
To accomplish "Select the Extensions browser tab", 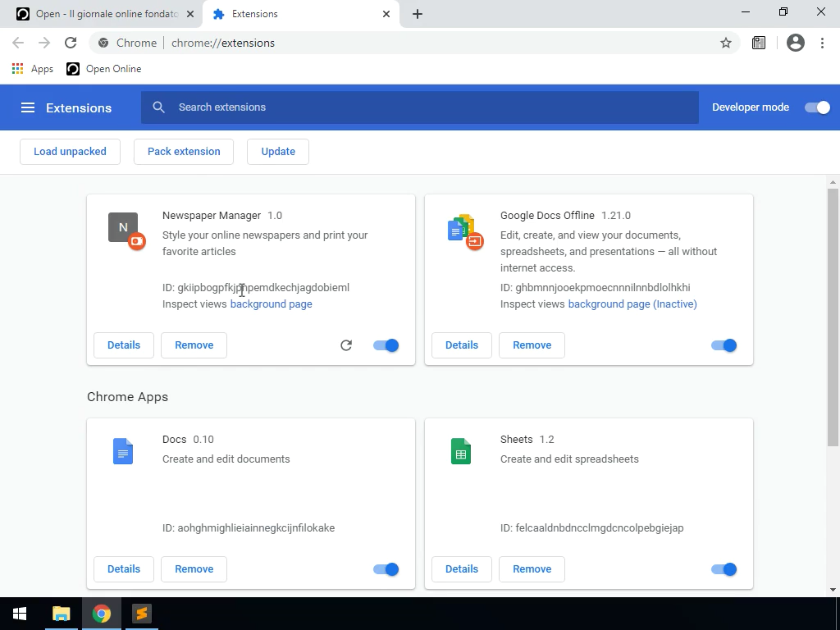I will (x=302, y=14).
